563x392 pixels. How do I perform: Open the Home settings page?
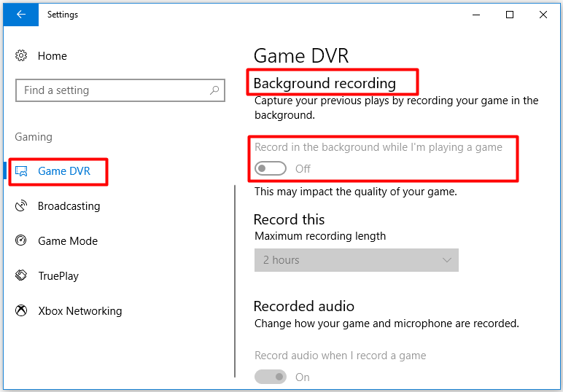(52, 56)
